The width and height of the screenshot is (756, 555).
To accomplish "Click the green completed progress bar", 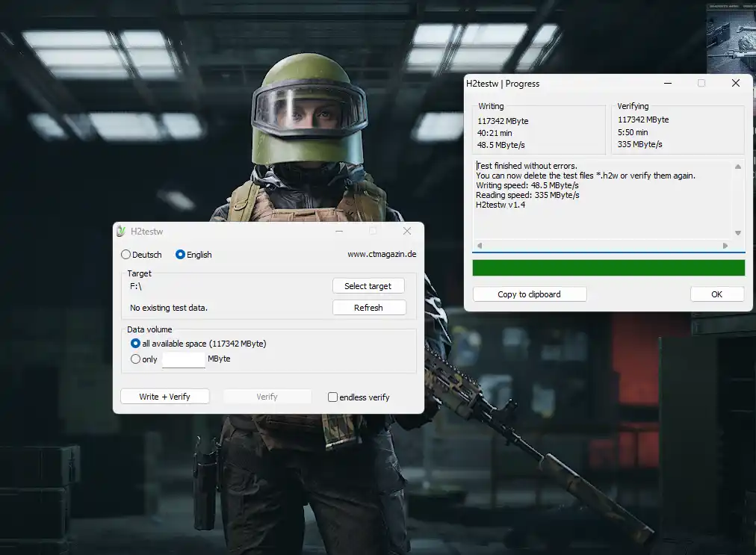I will click(609, 268).
